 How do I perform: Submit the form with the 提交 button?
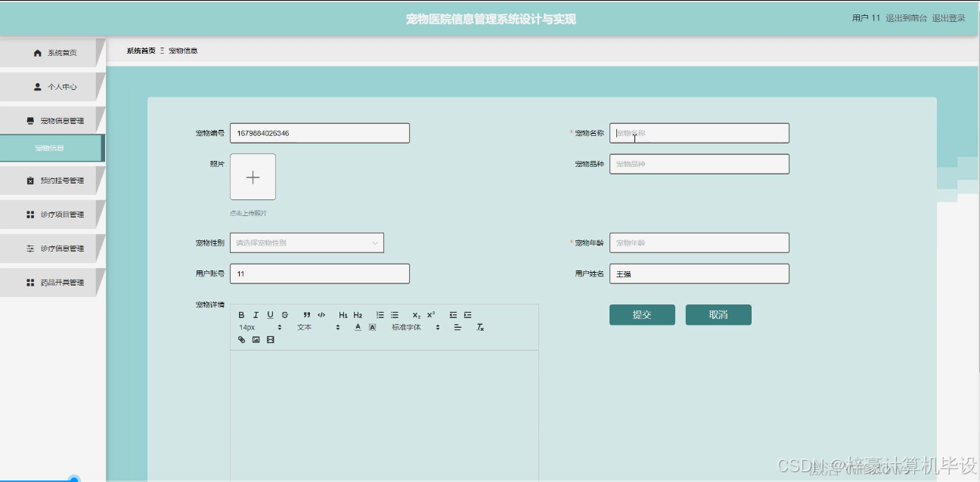[641, 314]
